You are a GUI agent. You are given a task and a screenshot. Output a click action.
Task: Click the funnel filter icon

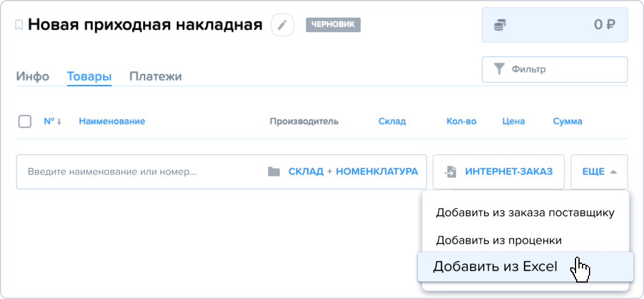pyautogui.click(x=499, y=69)
